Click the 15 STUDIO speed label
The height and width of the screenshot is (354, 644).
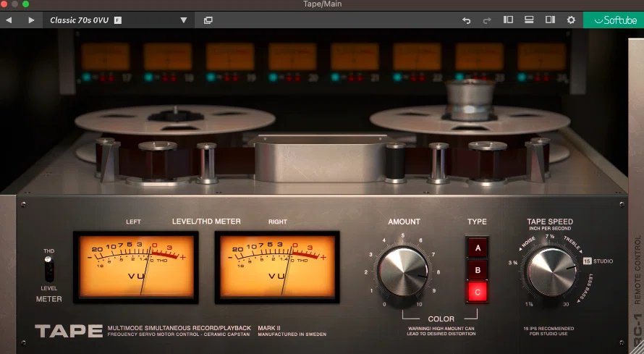[598, 261]
